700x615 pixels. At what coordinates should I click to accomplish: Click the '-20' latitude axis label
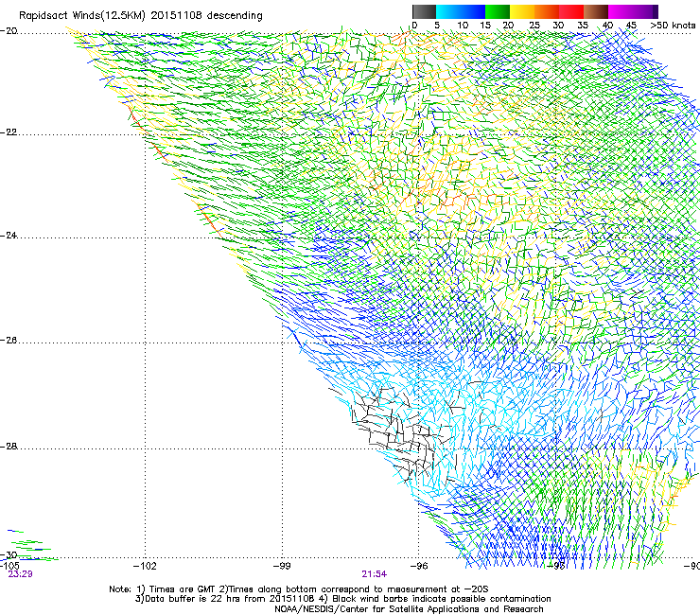click(x=9, y=31)
